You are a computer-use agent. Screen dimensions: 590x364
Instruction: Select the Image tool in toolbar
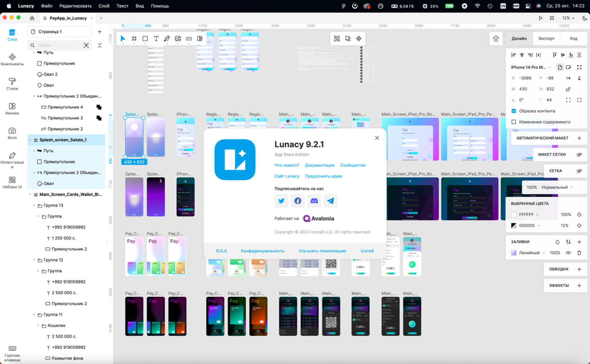(x=178, y=39)
